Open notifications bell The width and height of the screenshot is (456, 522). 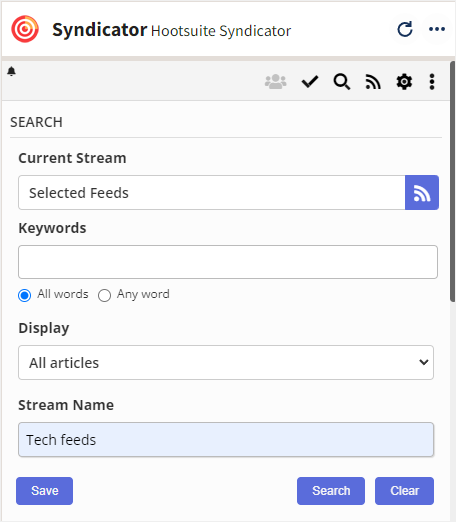pyautogui.click(x=12, y=71)
